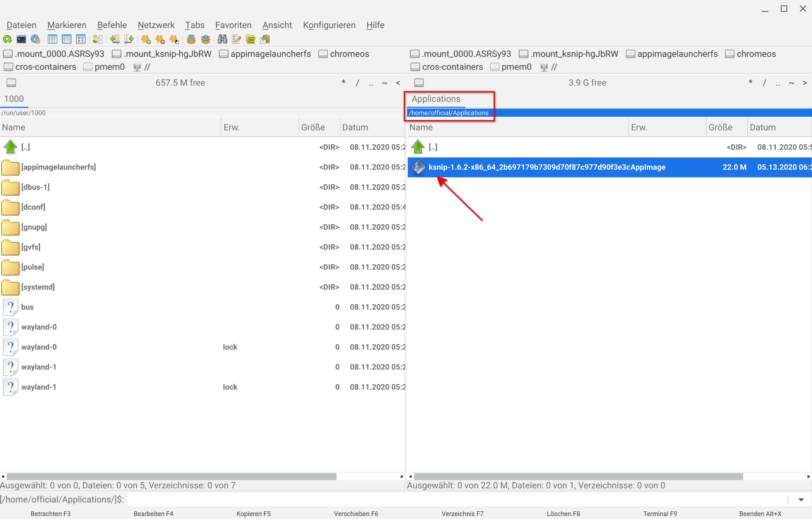The height and width of the screenshot is (519, 812).
Task: Open the Konfigurieren menu
Action: [x=329, y=25]
